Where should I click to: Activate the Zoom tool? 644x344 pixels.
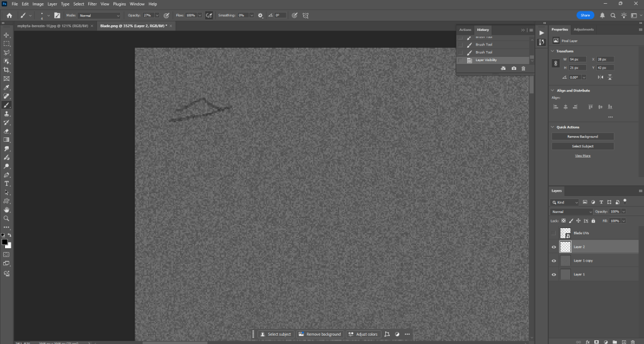[7, 218]
